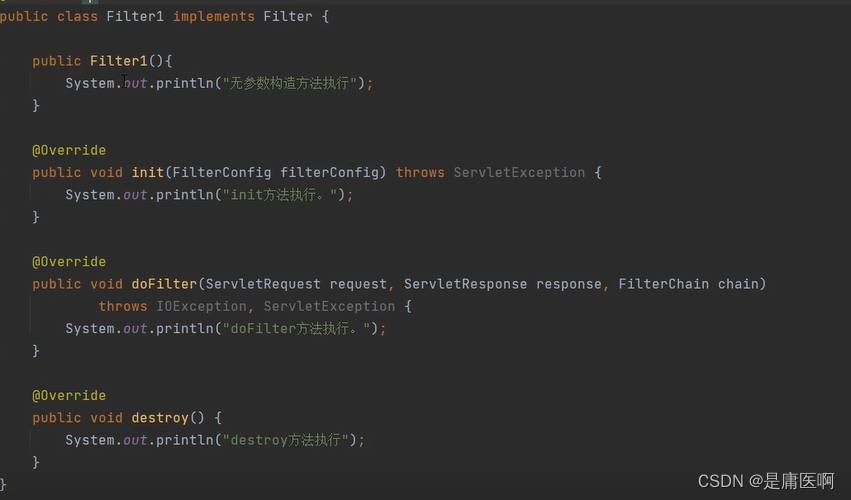Click the string "doFilter方法执行。"
Screen dimensions: 851x500
coord(296,328)
